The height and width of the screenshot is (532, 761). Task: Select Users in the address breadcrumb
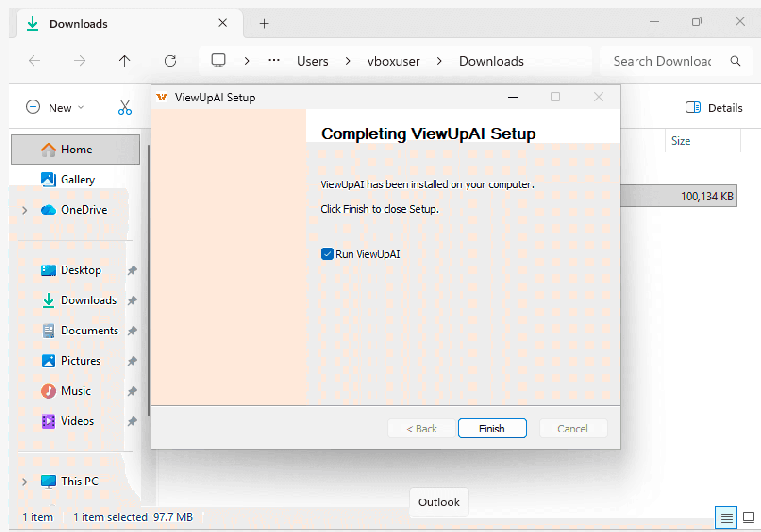point(312,61)
